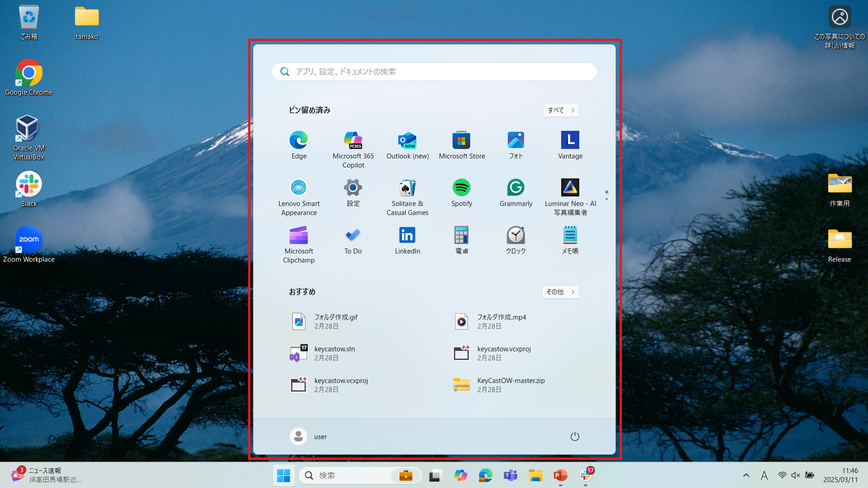This screenshot has height=488, width=868.
Task: Select Google Chrome desktop shortcut
Action: (29, 78)
